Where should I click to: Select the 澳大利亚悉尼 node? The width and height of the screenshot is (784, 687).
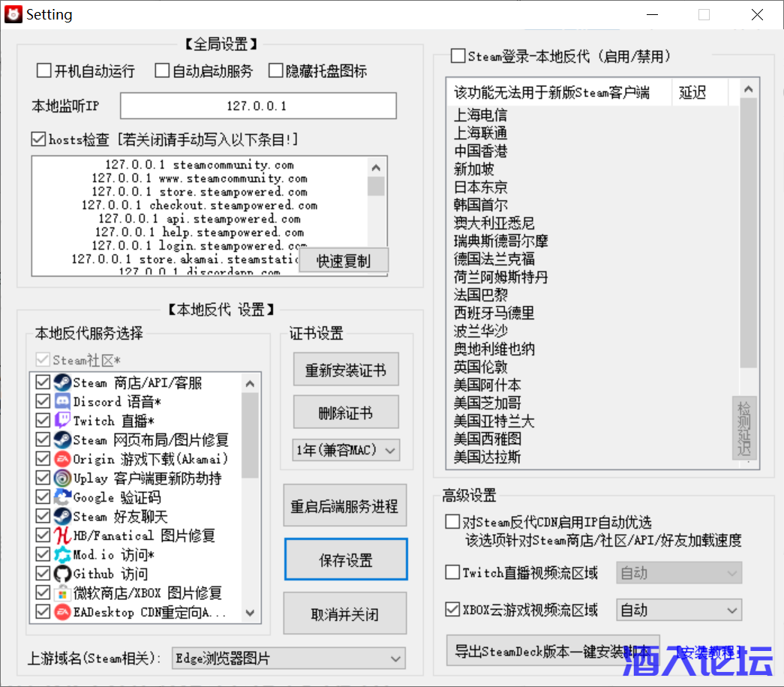click(494, 223)
